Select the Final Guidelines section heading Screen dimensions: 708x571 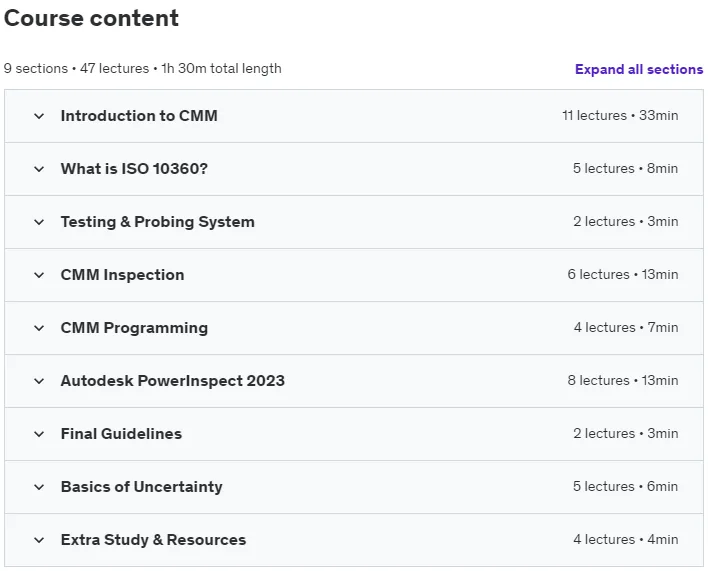tap(121, 434)
